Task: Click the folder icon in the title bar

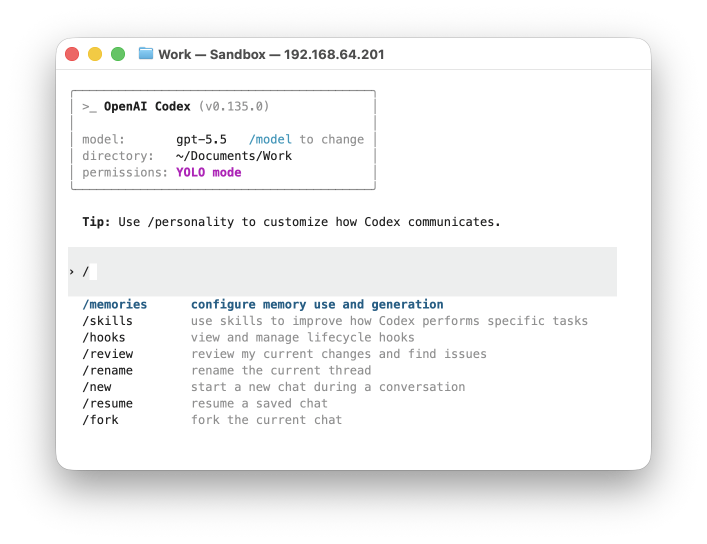Action: pyautogui.click(x=146, y=54)
